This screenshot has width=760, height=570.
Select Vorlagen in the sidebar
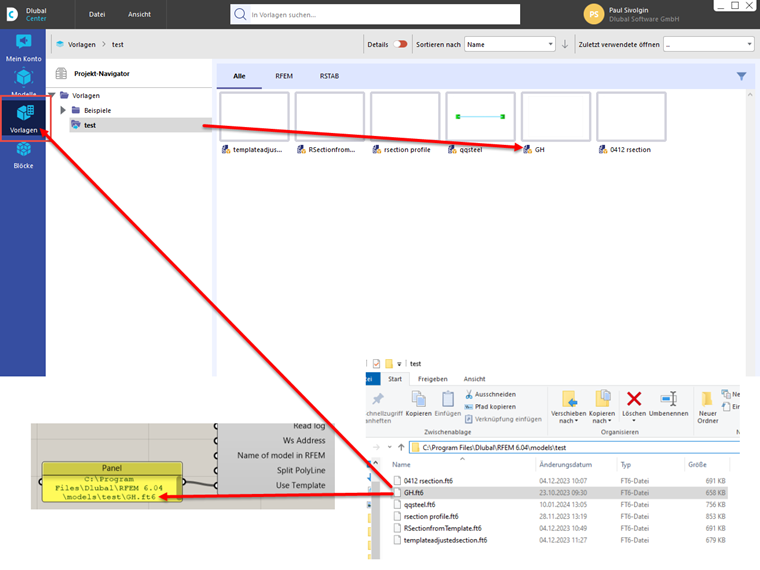(23, 119)
